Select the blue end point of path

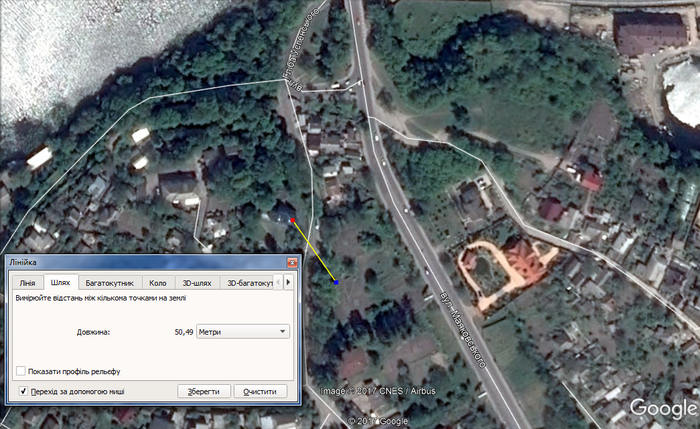[x=336, y=282]
